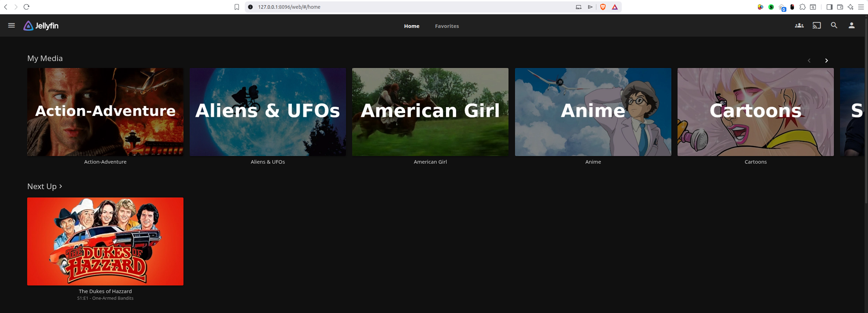Open the Action-Adventure library label

[x=105, y=162]
